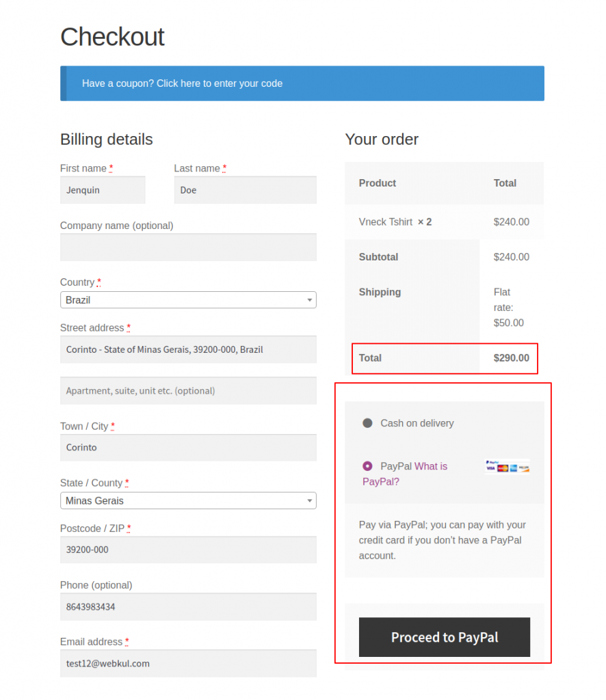Click the PayPal logo on the acceptance mark
The image size is (606, 700).
[x=492, y=461]
